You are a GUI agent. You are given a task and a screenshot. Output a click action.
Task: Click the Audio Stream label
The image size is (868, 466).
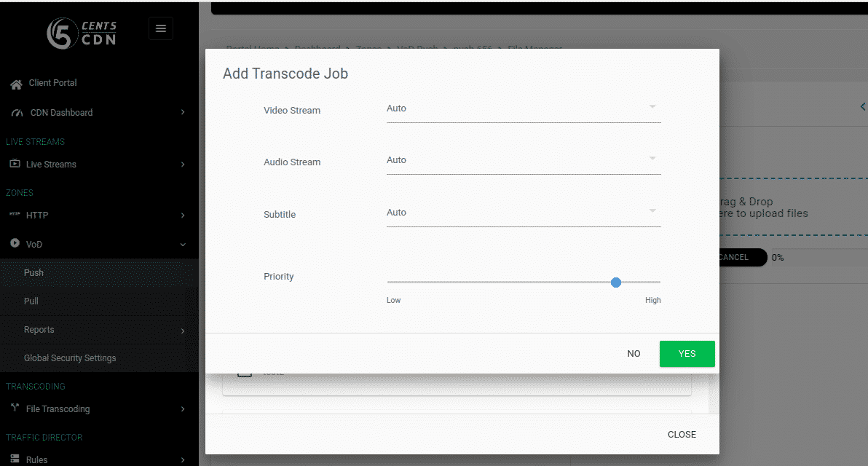point(292,162)
